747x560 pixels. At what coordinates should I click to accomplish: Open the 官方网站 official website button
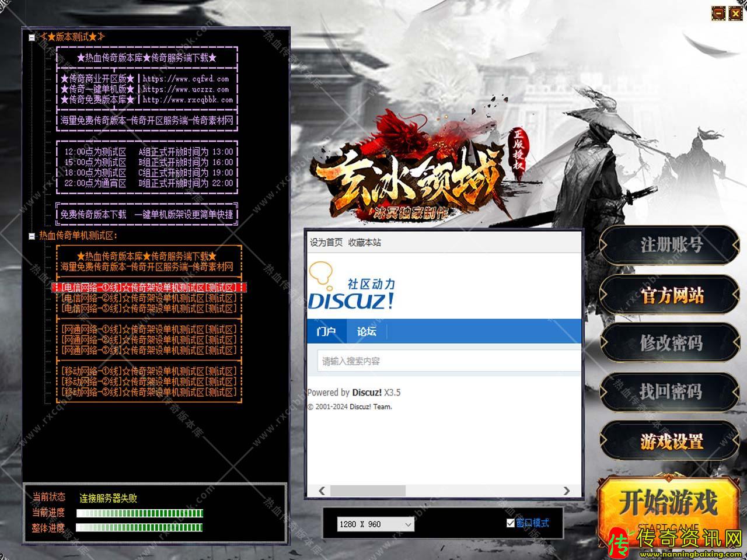[x=671, y=295]
